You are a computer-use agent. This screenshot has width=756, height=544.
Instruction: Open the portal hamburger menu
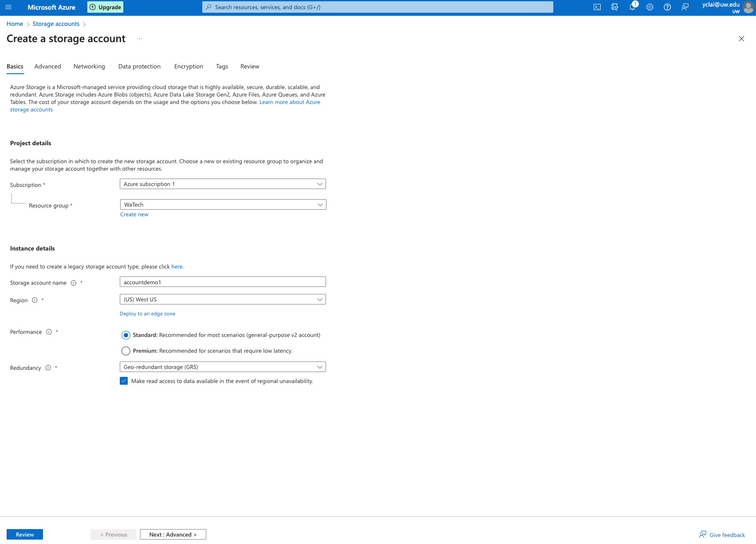[8, 7]
